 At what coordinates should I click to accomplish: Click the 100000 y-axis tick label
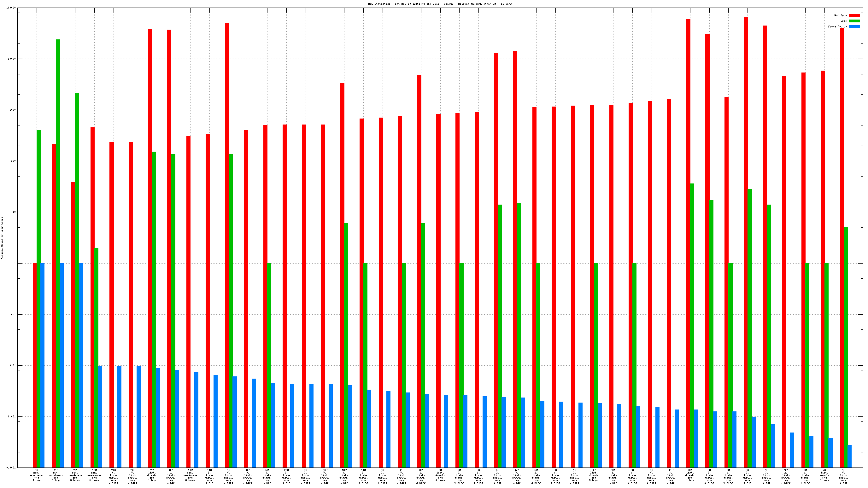point(11,8)
